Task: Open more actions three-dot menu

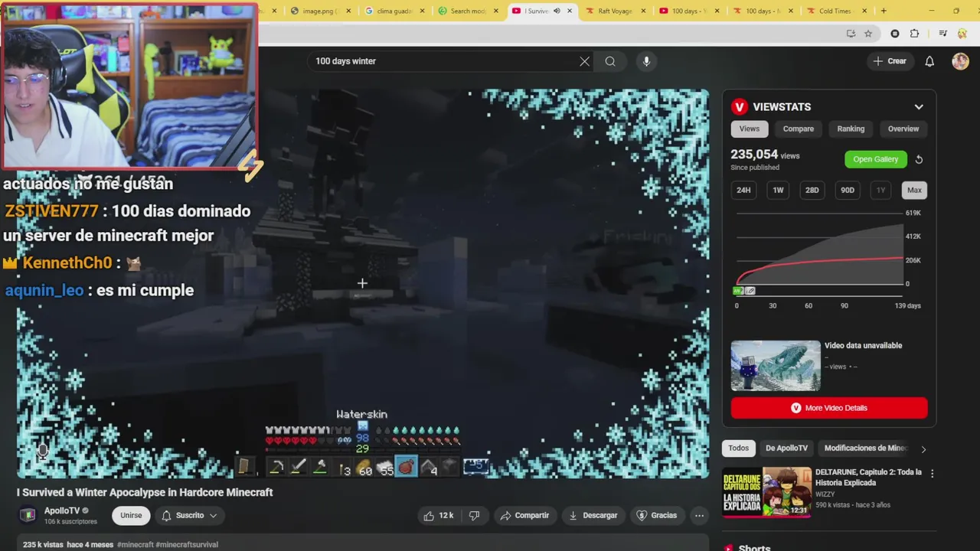Action: coord(699,516)
